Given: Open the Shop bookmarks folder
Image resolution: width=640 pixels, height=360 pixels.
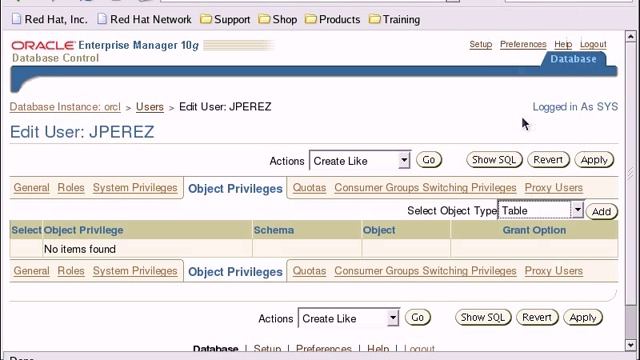Looking at the screenshot, I should (x=278, y=19).
